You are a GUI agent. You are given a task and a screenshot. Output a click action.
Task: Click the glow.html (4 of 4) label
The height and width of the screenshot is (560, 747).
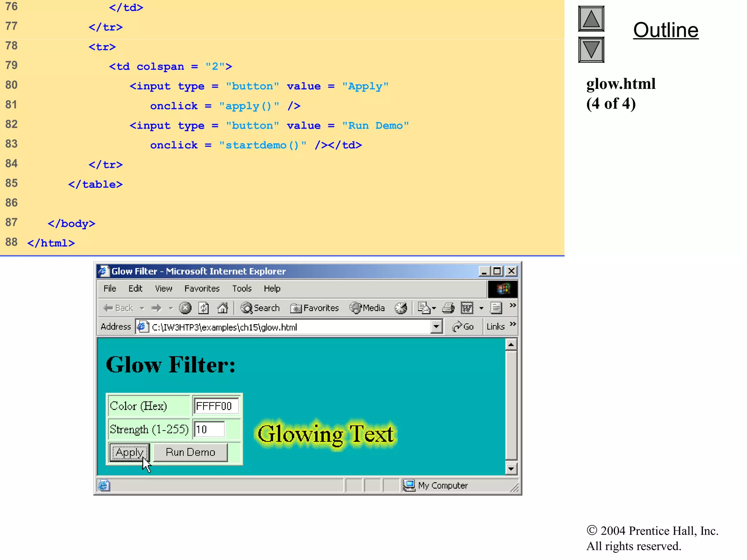coord(621,94)
